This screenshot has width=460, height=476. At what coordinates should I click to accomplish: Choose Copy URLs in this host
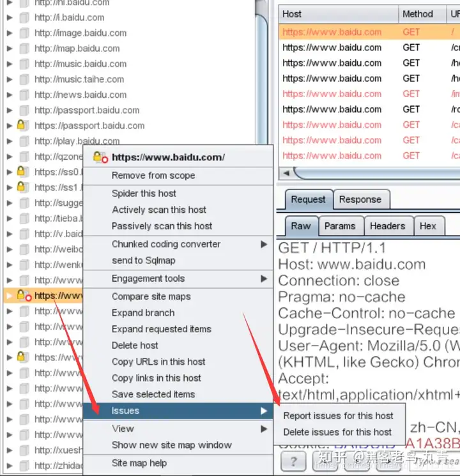[x=178, y=362]
